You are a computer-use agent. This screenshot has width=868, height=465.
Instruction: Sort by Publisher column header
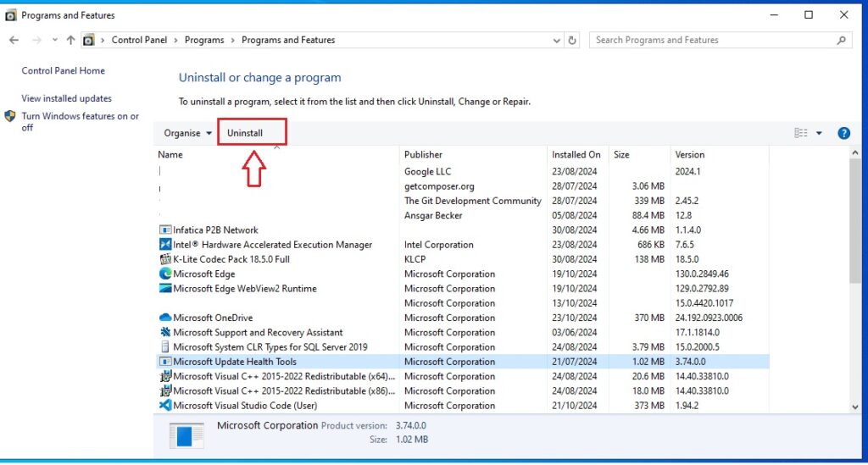click(423, 155)
